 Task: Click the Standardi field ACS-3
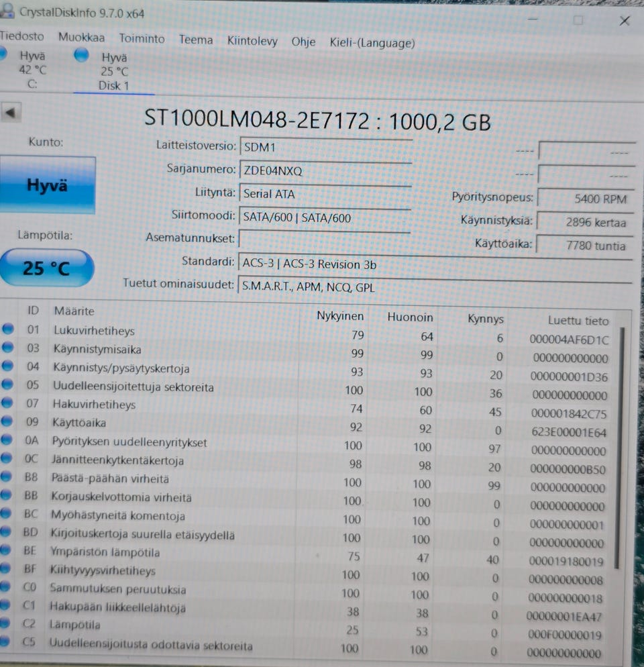tap(435, 264)
